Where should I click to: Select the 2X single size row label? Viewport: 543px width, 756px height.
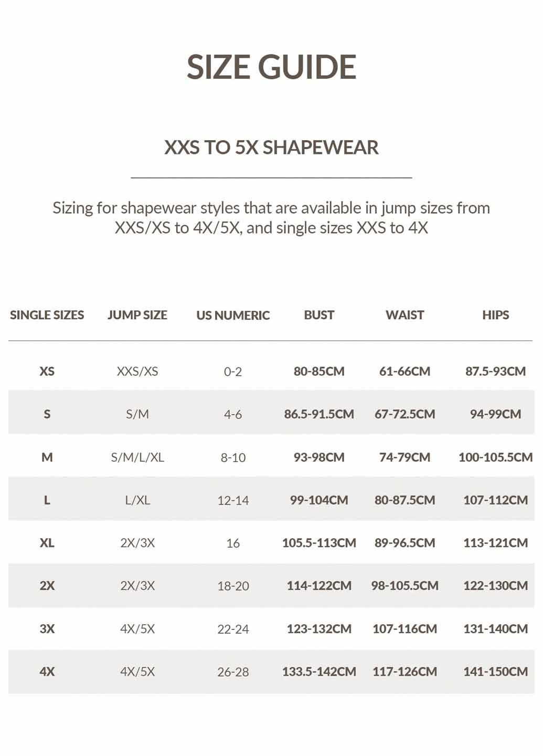pyautogui.click(x=47, y=586)
